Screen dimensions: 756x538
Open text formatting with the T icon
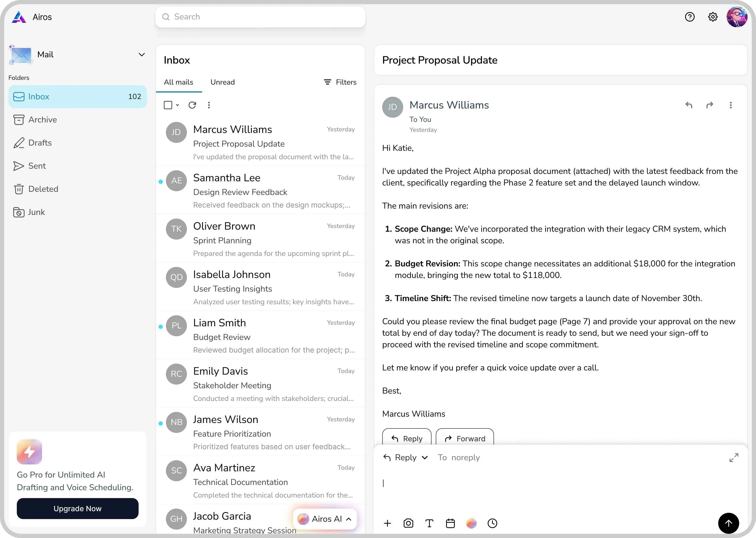click(x=429, y=523)
